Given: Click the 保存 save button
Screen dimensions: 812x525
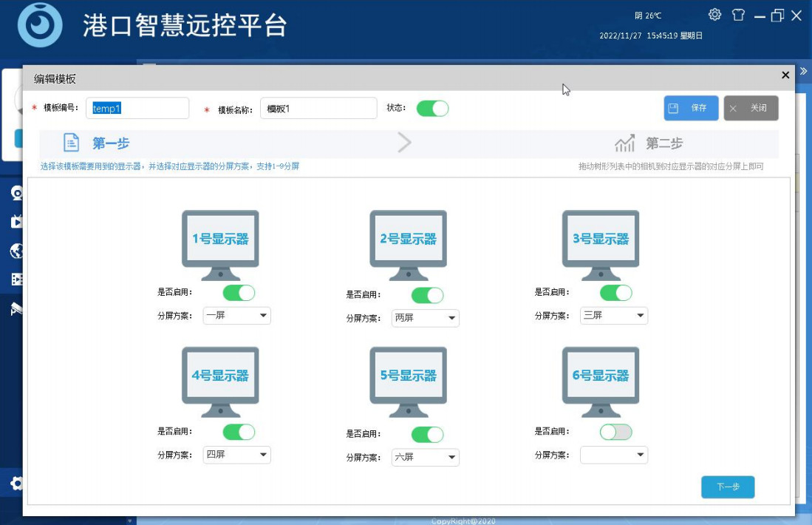Looking at the screenshot, I should pos(691,108).
